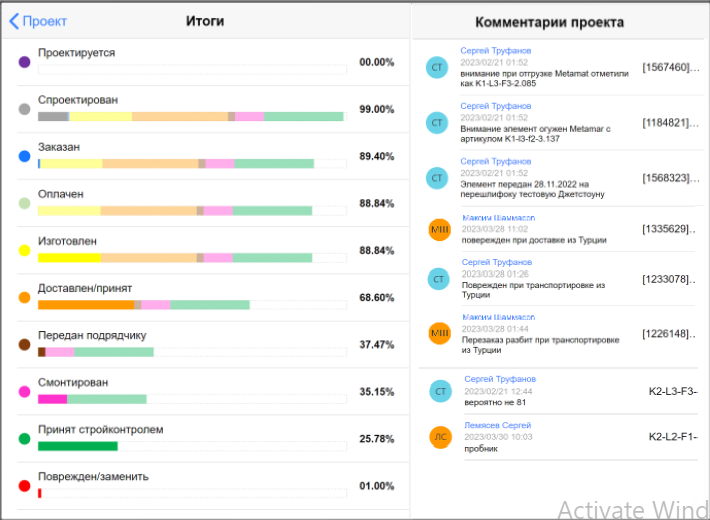Click the orange Доставлен/принят status dot
This screenshot has width=710, height=520.
[x=24, y=298]
